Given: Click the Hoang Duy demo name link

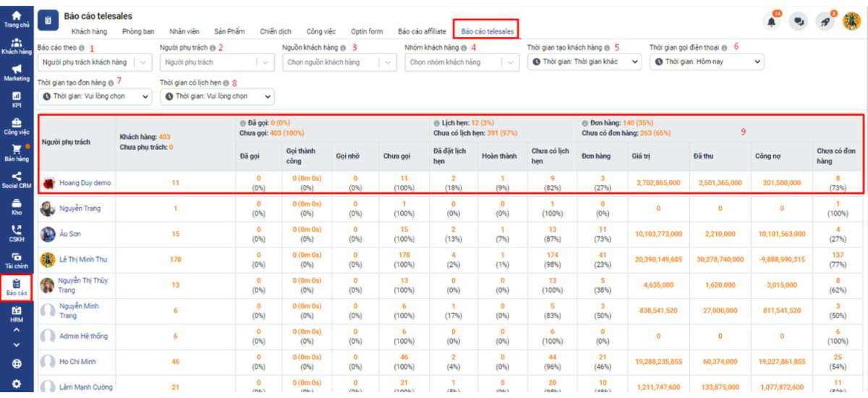Looking at the screenshot, I should pyautogui.click(x=85, y=183).
